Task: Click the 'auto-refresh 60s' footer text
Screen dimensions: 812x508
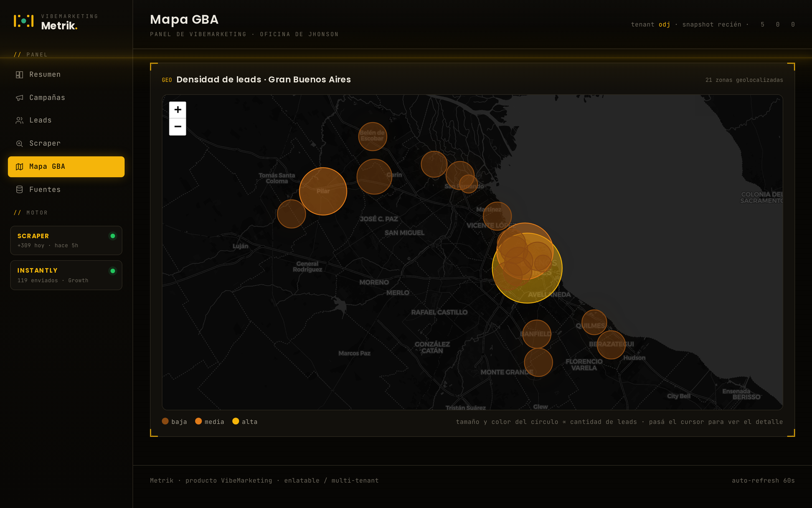Action: point(763,481)
